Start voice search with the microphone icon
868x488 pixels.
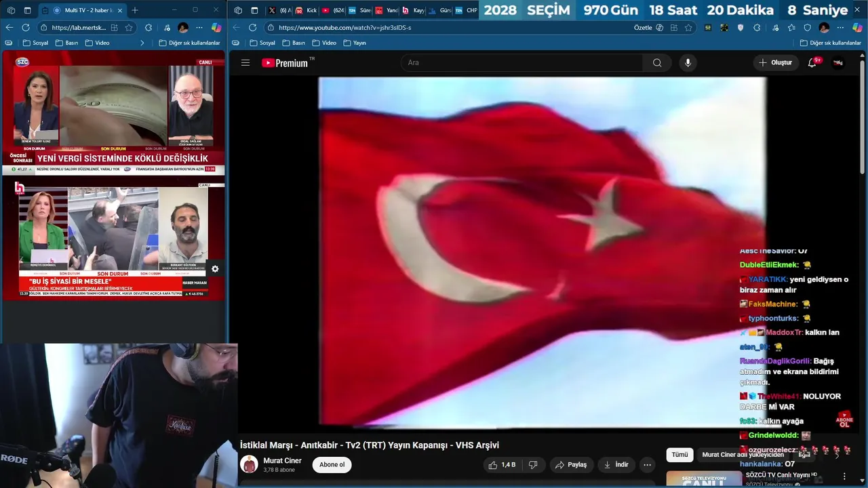(x=688, y=62)
